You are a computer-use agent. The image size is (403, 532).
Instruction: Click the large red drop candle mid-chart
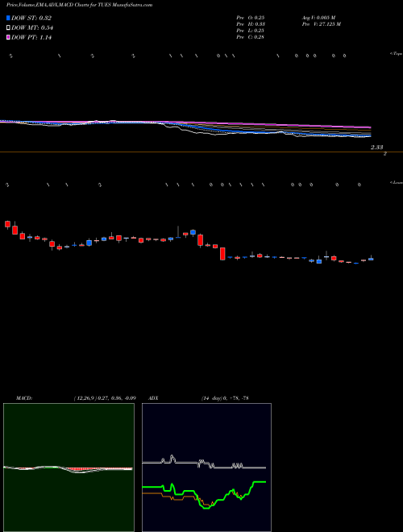point(222,253)
